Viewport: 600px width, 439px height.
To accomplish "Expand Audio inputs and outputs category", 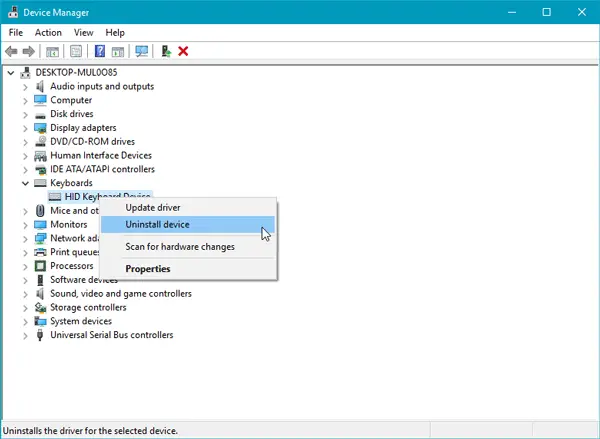I will (25, 87).
